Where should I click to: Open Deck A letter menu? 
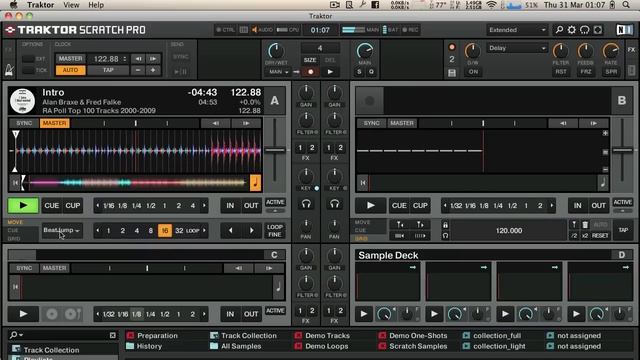[x=274, y=100]
